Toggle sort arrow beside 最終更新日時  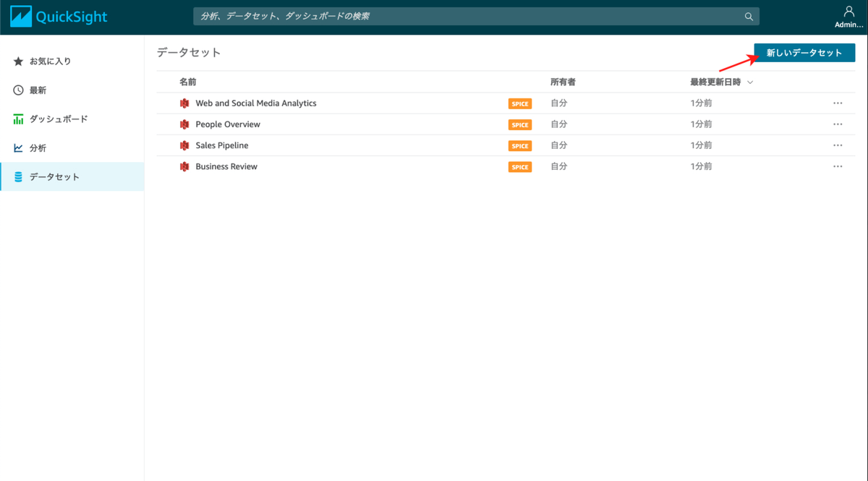750,82
